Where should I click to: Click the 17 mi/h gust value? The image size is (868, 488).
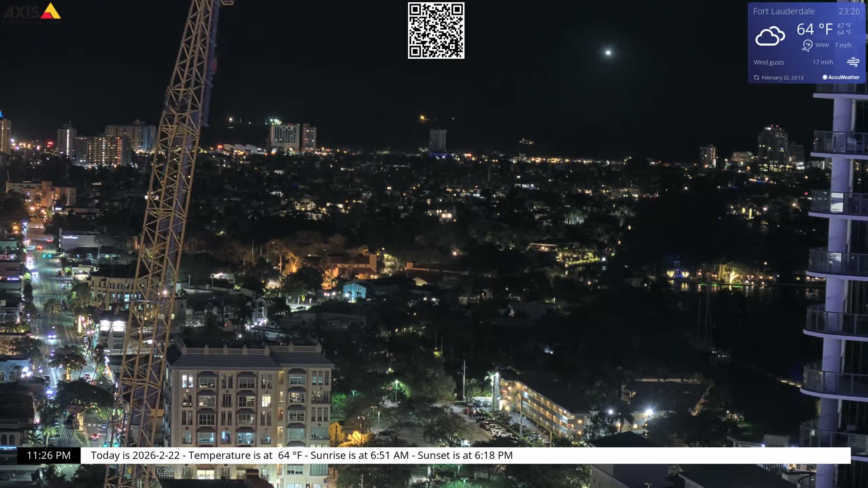[823, 62]
